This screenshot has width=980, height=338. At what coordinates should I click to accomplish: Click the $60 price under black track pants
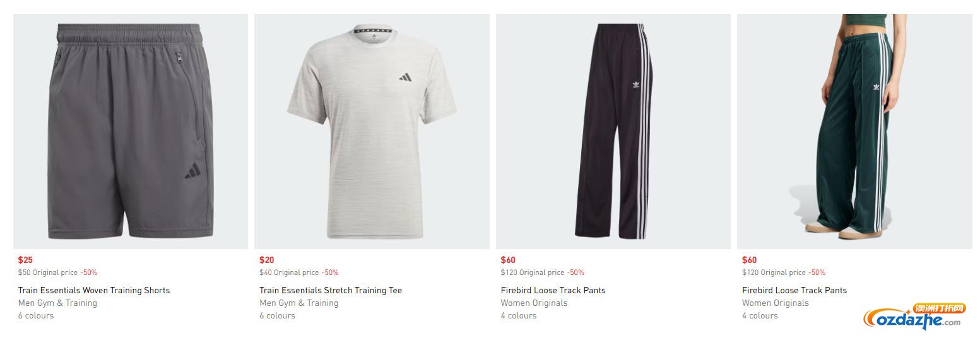point(508,260)
